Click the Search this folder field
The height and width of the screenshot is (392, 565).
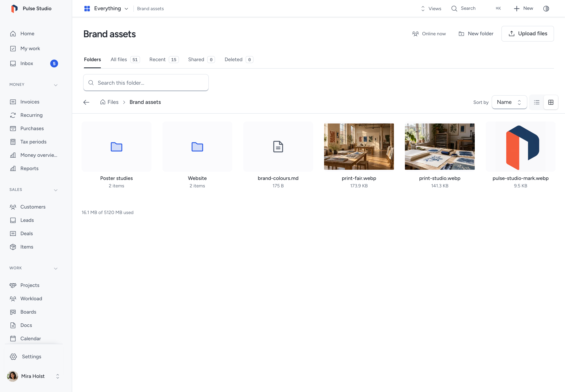pyautogui.click(x=146, y=83)
